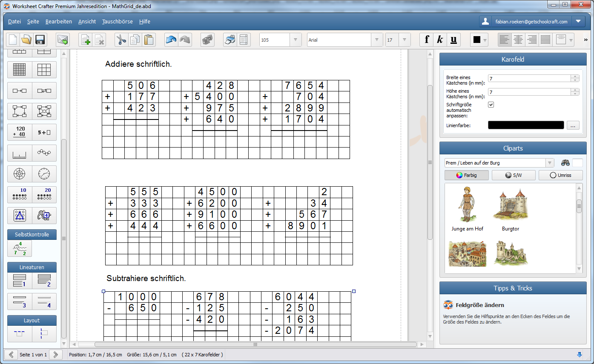The height and width of the screenshot is (364, 594).
Task: Click the Print icon in toolbar
Action: 230,40
